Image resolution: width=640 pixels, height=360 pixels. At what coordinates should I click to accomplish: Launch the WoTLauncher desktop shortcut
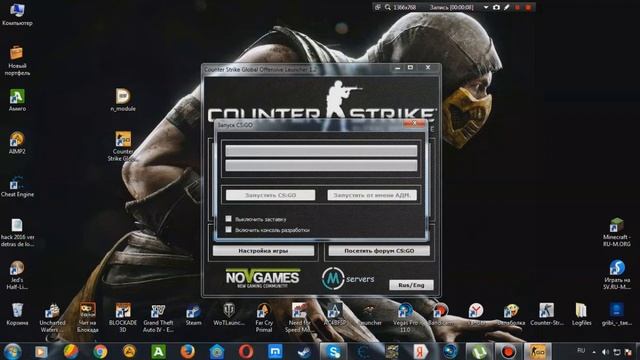[229, 314]
